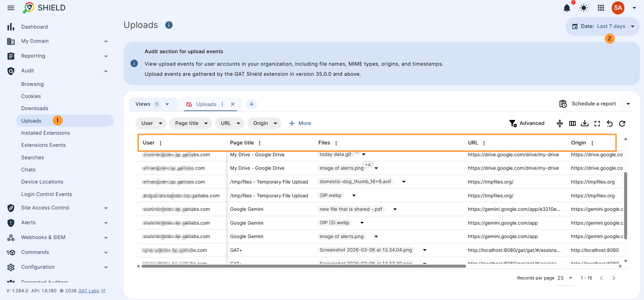Open Uploads tab options menu
Screen dimensions: 644x300
(222, 104)
